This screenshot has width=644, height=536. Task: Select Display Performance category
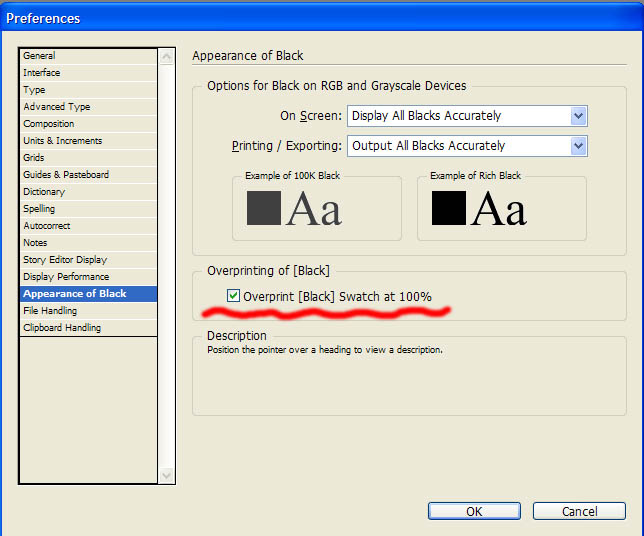pos(88,277)
